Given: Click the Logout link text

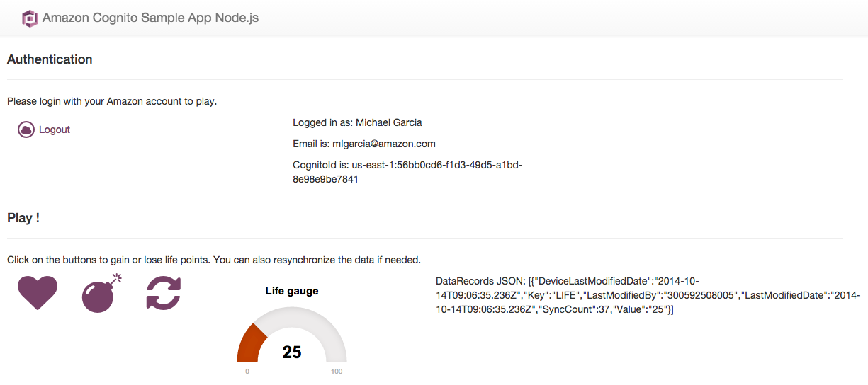Looking at the screenshot, I should 55,130.
